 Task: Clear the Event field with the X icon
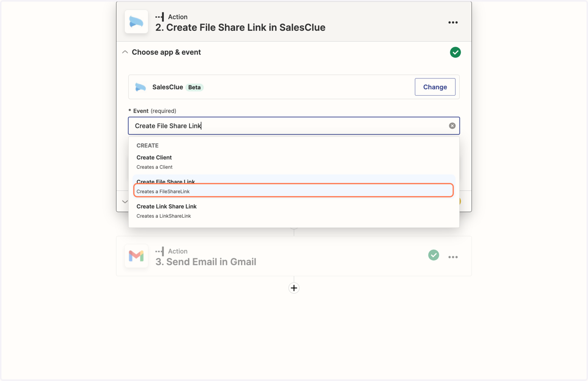pos(452,126)
